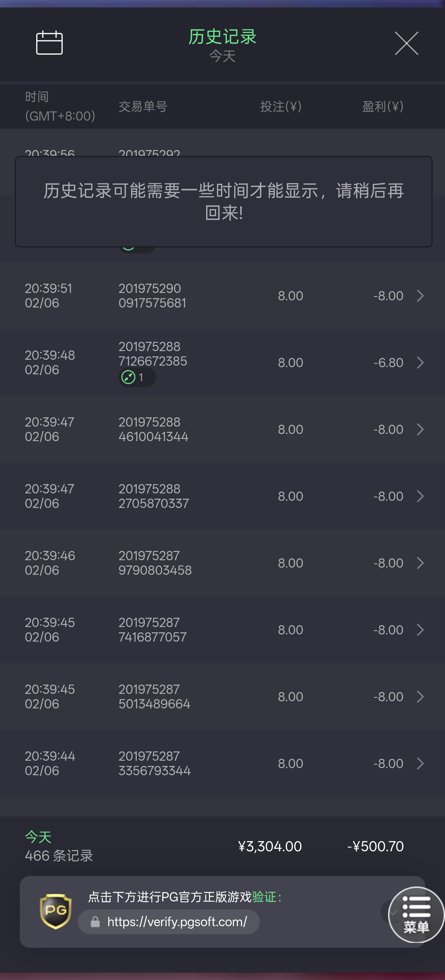The width and height of the screenshot is (445, 980).
Task: Click the green 验证 text link
Action: [264, 897]
